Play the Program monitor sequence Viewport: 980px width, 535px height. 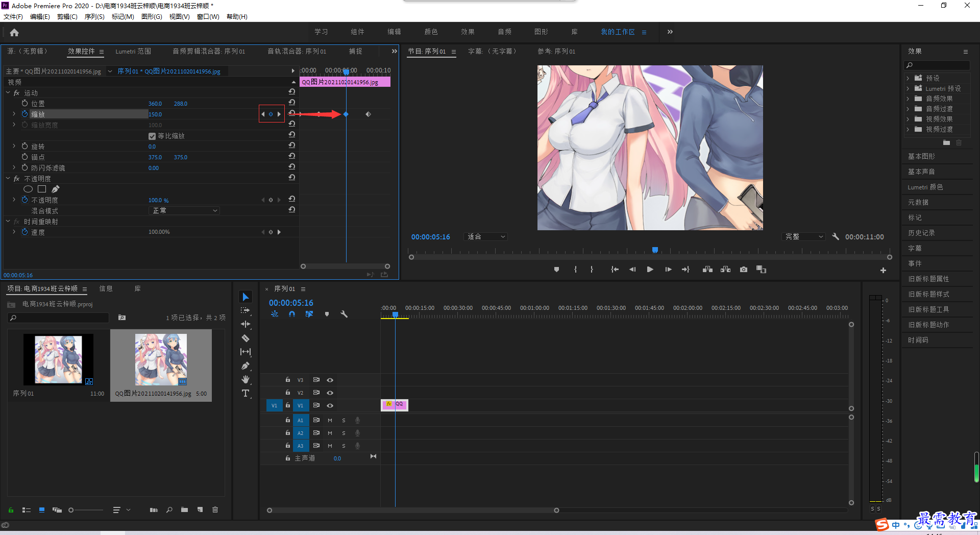point(650,270)
